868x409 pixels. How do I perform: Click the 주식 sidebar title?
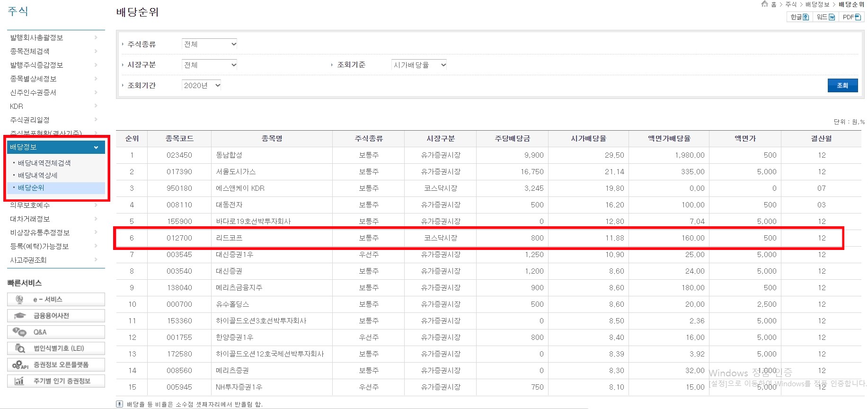[x=18, y=11]
